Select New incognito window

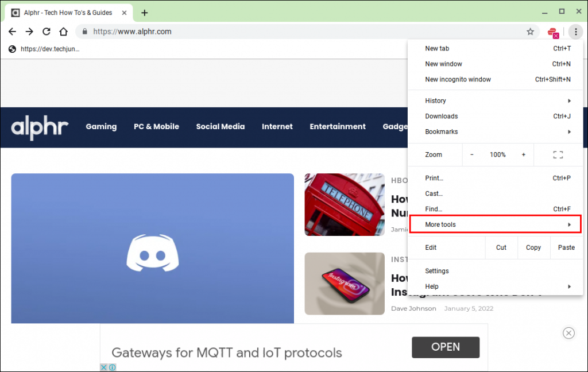[458, 79]
